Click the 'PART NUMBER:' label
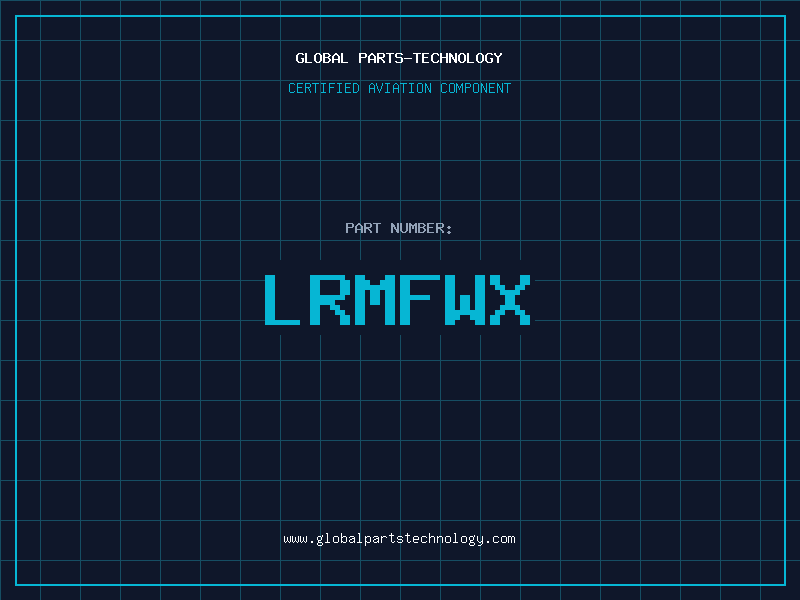Screen dimensions: 800x600 click(x=399, y=228)
